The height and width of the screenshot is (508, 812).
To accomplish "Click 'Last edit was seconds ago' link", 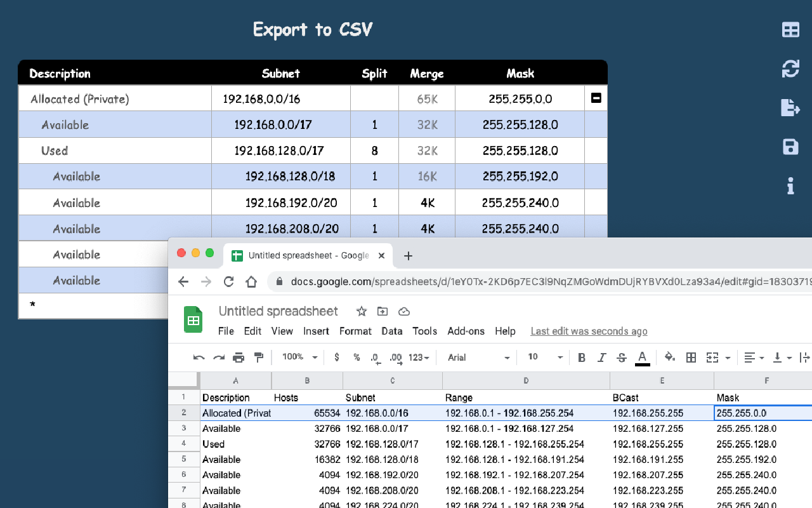I will (589, 331).
